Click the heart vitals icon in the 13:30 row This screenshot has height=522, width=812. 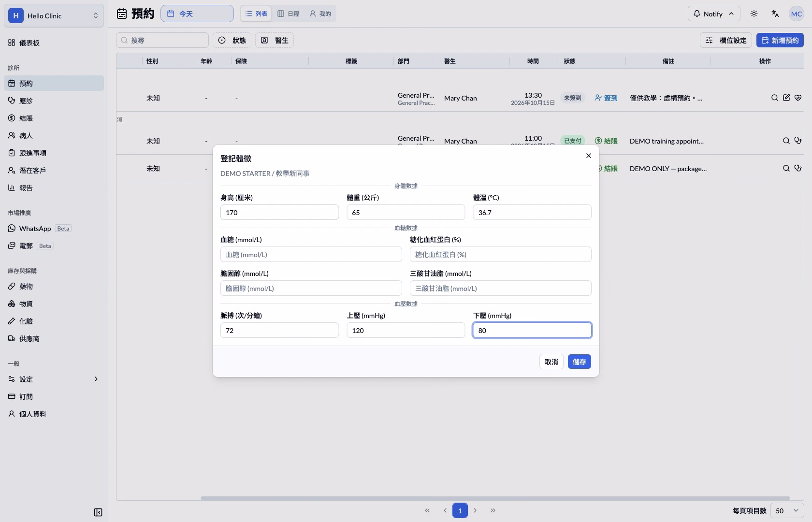(x=798, y=98)
